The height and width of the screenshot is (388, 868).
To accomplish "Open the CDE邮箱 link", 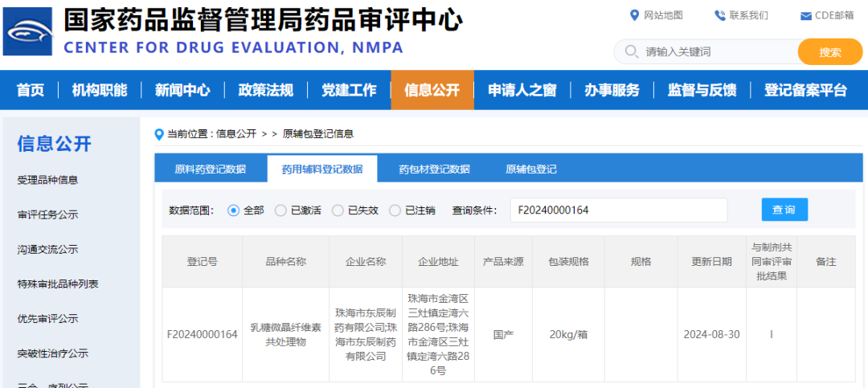I will [x=834, y=15].
